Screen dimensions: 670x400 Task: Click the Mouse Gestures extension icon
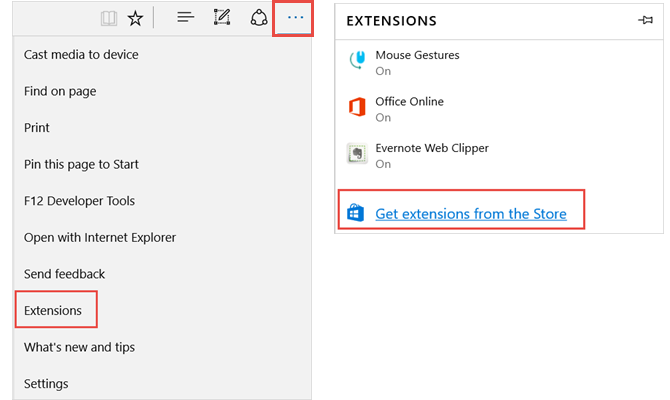click(357, 60)
